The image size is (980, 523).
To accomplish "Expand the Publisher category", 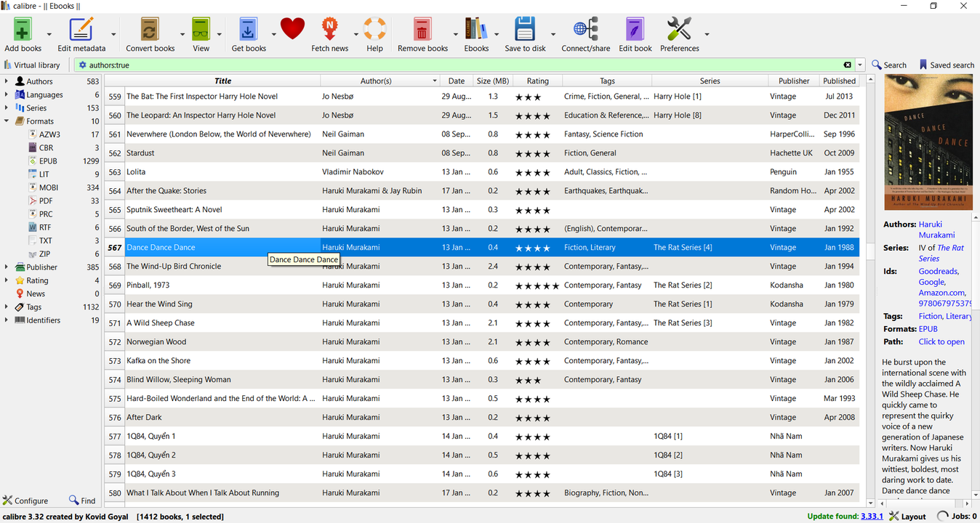I will pyautogui.click(x=7, y=267).
